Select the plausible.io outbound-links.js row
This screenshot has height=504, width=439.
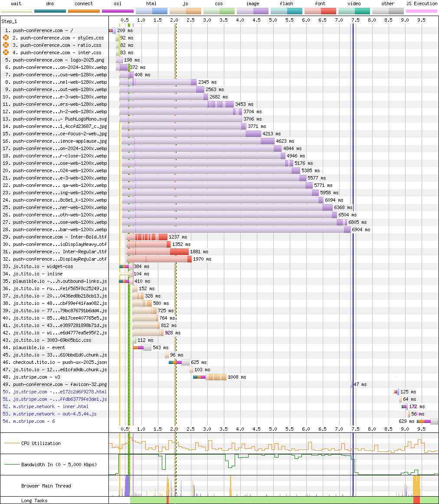(x=219, y=281)
